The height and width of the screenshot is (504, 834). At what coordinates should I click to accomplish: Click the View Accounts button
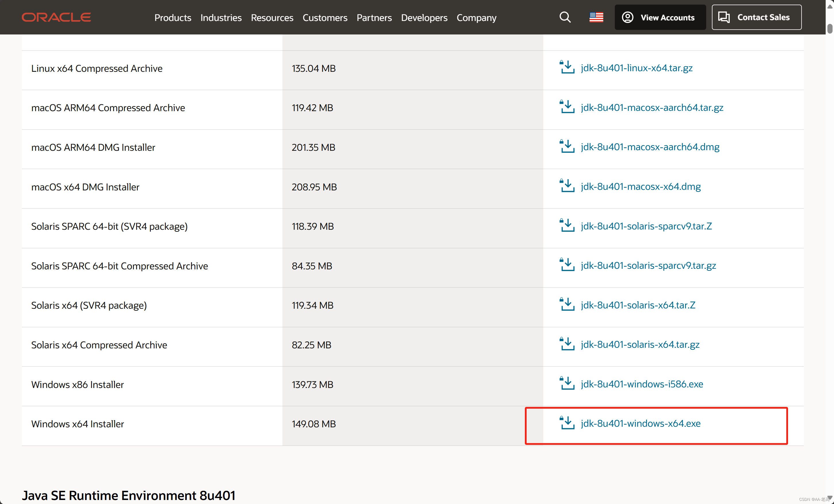[660, 17]
